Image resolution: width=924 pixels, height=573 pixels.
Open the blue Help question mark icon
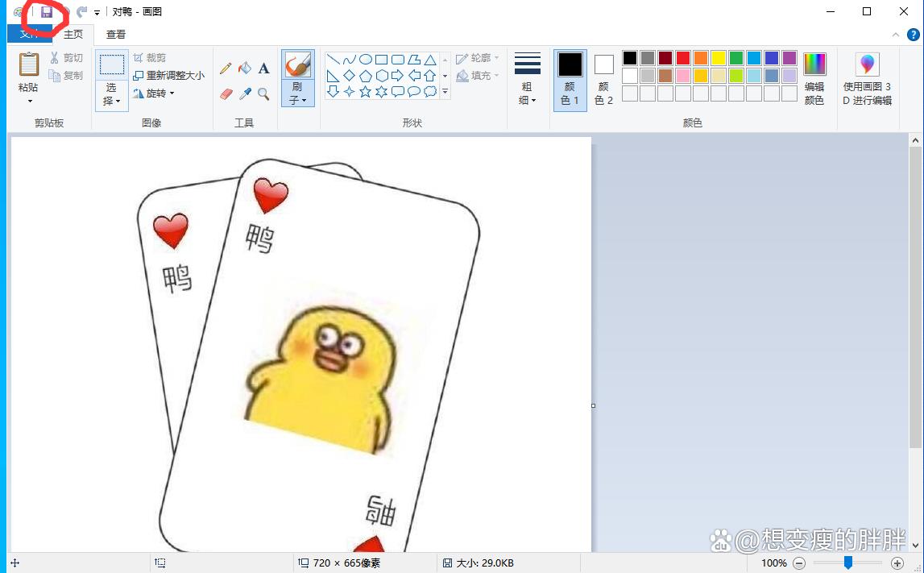point(913,35)
